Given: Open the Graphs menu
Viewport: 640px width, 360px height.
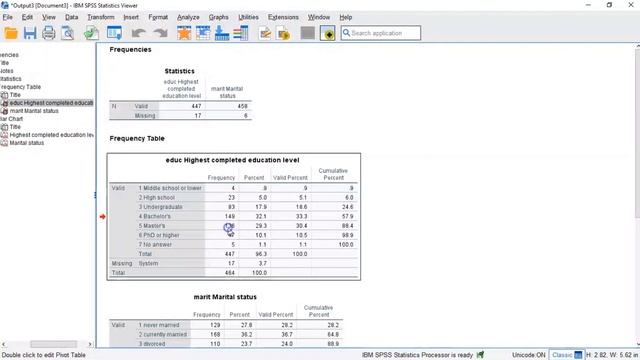Looking at the screenshot, I should click(218, 17).
